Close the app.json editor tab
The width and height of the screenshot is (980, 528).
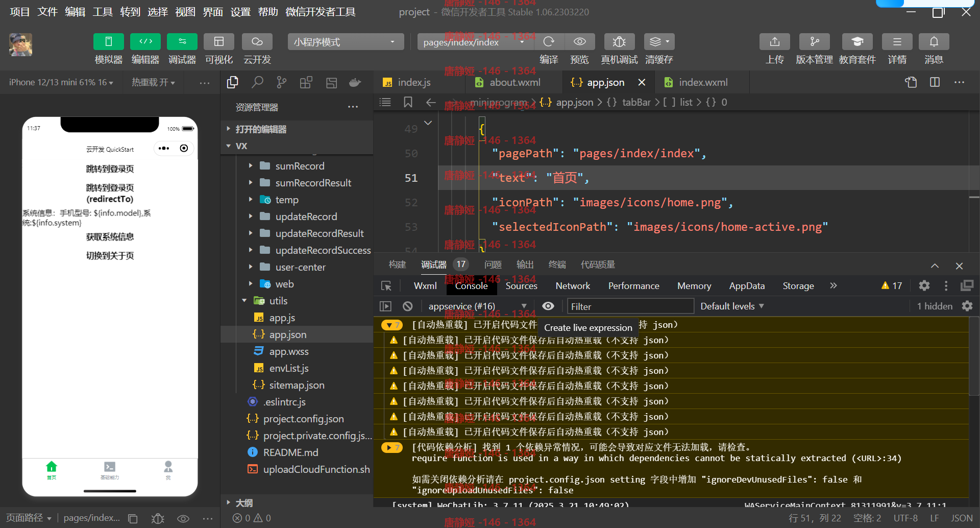[642, 82]
